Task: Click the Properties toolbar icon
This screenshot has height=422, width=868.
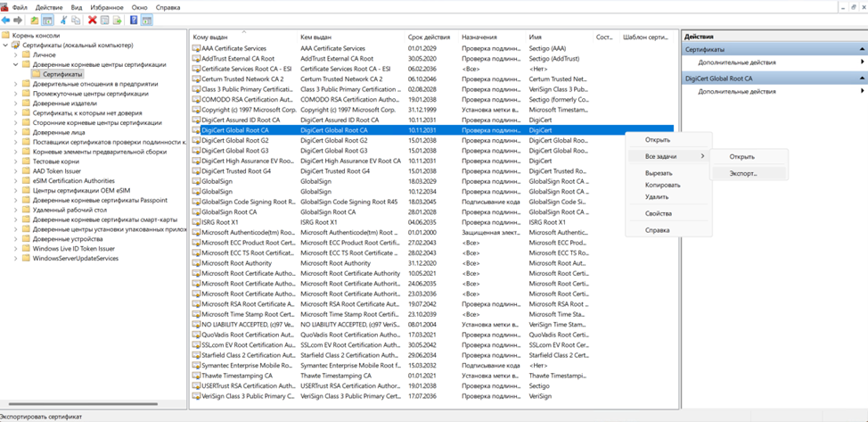Action: pyautogui.click(x=104, y=20)
